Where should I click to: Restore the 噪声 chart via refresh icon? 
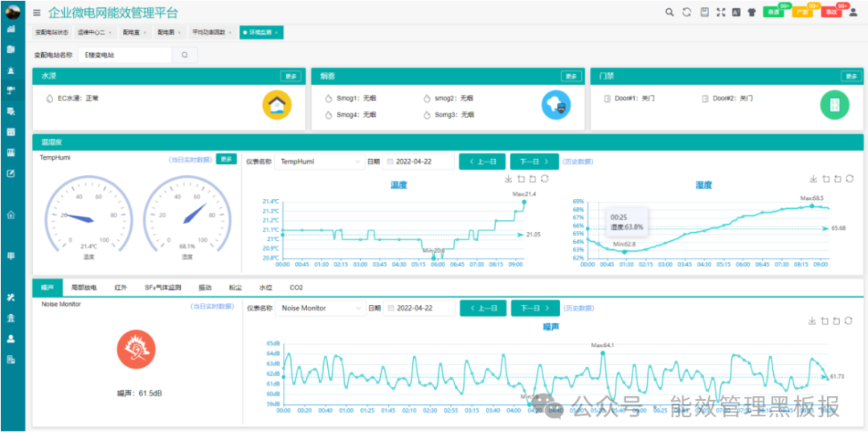tap(848, 321)
